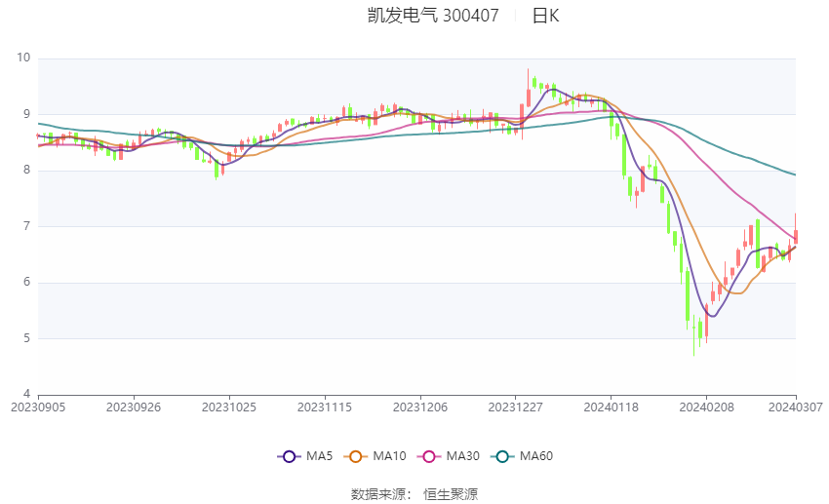Hide the MA60 series via its label
The height and width of the screenshot is (504, 829).
[536, 456]
